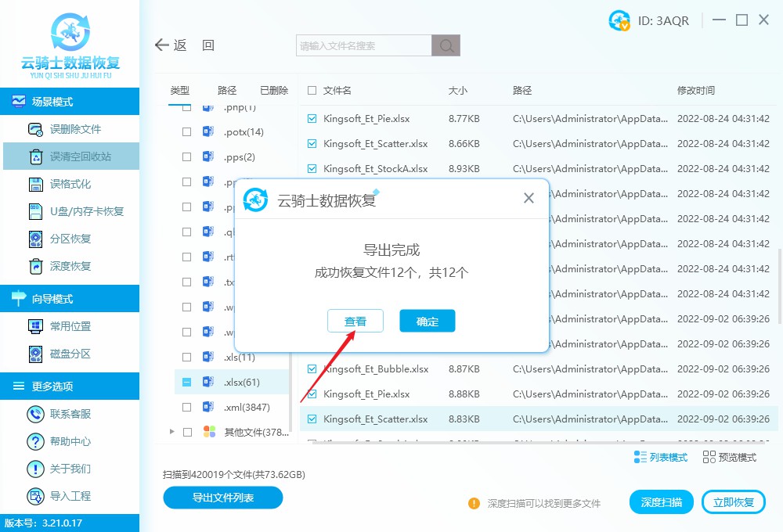Expand the 其他文件 tree node
Image resolution: width=783 pixels, height=532 pixels.
tap(171, 432)
